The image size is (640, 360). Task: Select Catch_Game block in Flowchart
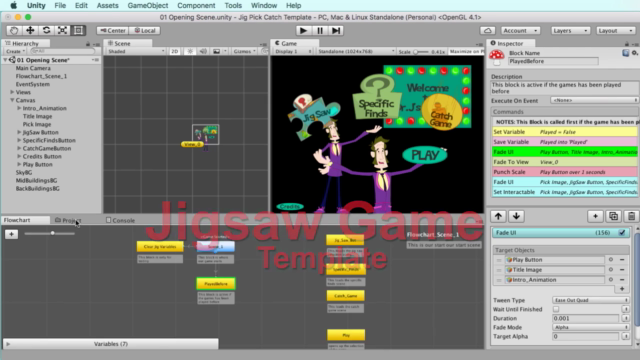click(x=346, y=296)
